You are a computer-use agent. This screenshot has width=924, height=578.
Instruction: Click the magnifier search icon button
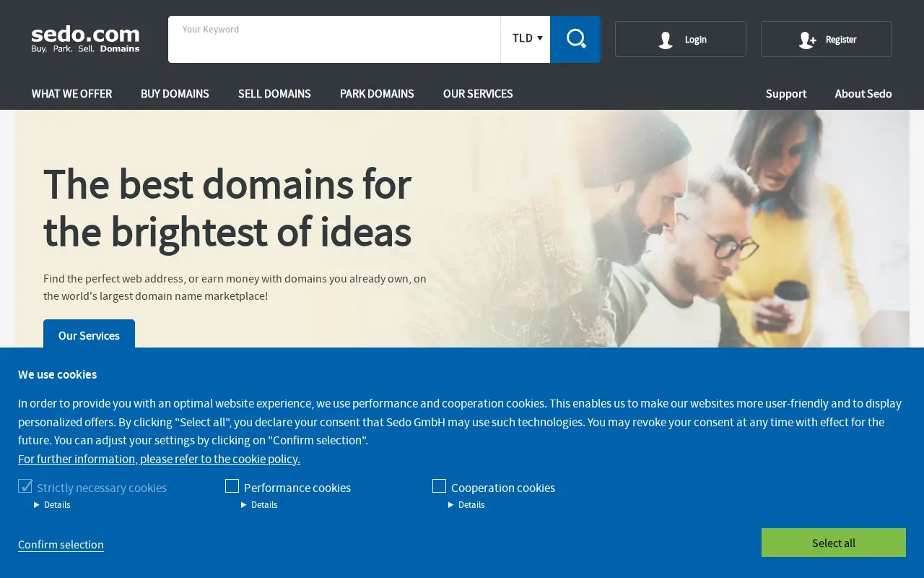point(575,39)
